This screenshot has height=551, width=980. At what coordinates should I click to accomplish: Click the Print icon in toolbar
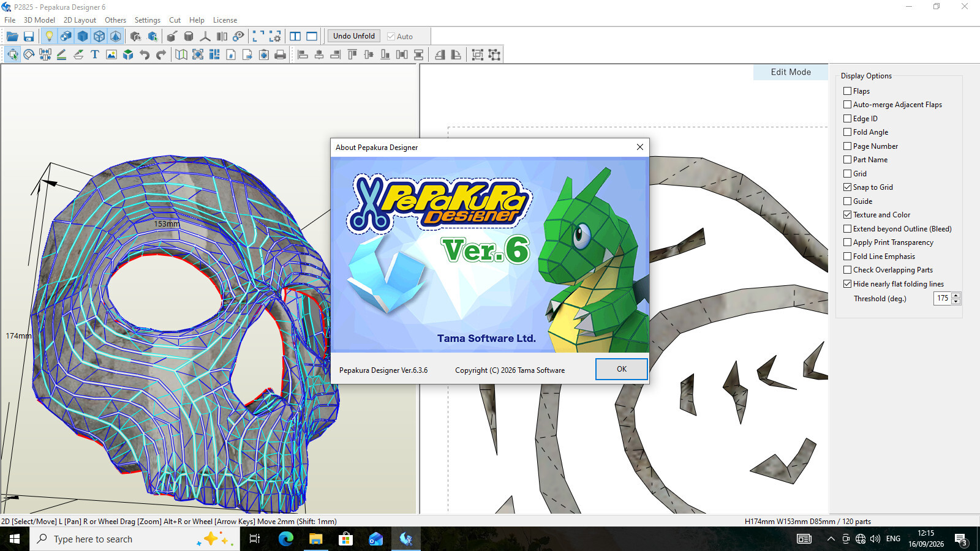[281, 54]
